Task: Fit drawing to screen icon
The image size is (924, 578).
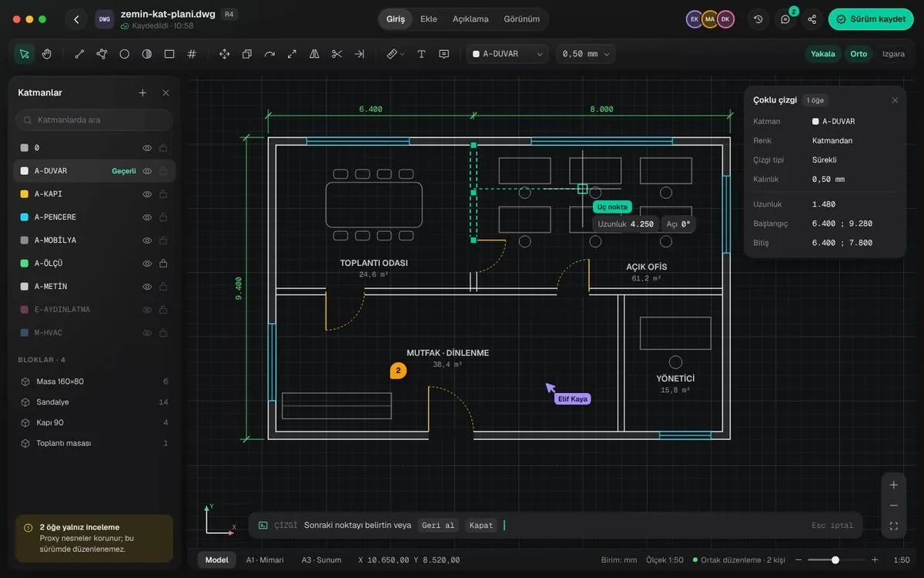Action: point(894,526)
